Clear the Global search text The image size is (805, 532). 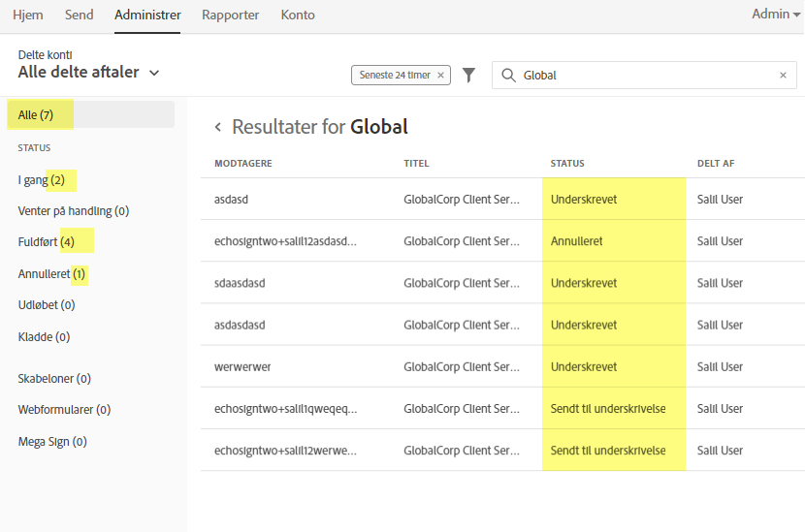coord(784,75)
